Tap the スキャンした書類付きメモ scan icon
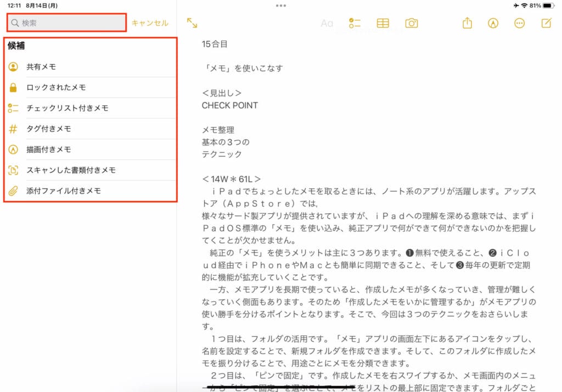This screenshot has width=562, height=392. pyautogui.click(x=14, y=170)
